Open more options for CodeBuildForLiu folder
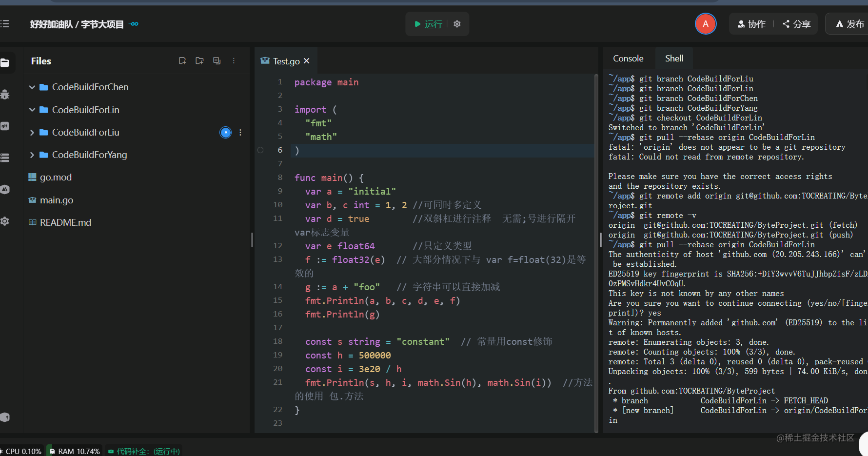The width and height of the screenshot is (868, 456). pos(240,133)
